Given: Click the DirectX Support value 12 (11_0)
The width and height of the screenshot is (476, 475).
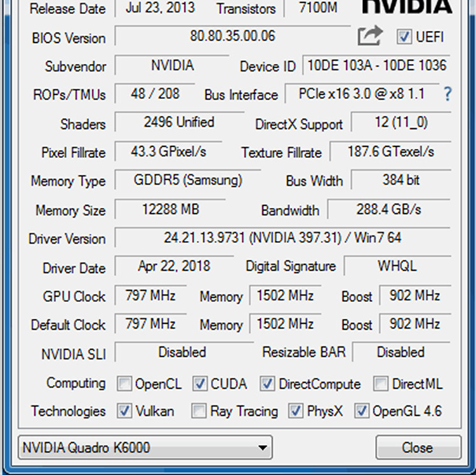Looking at the screenshot, I should pos(401,122).
